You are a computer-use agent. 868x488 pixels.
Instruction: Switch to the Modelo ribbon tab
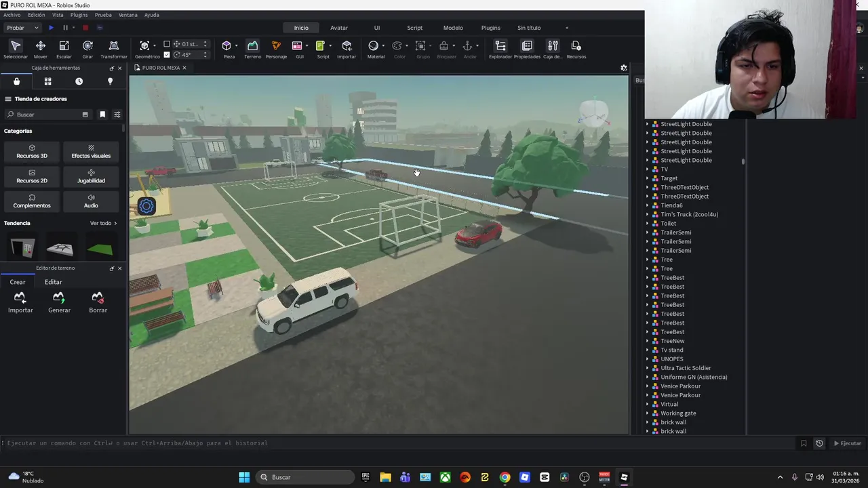[x=453, y=28]
